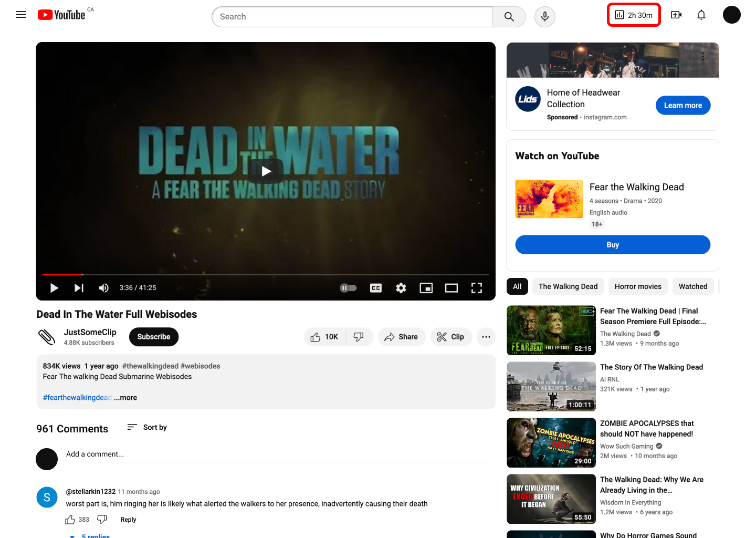Click Learn more on Lids ad

(x=683, y=106)
